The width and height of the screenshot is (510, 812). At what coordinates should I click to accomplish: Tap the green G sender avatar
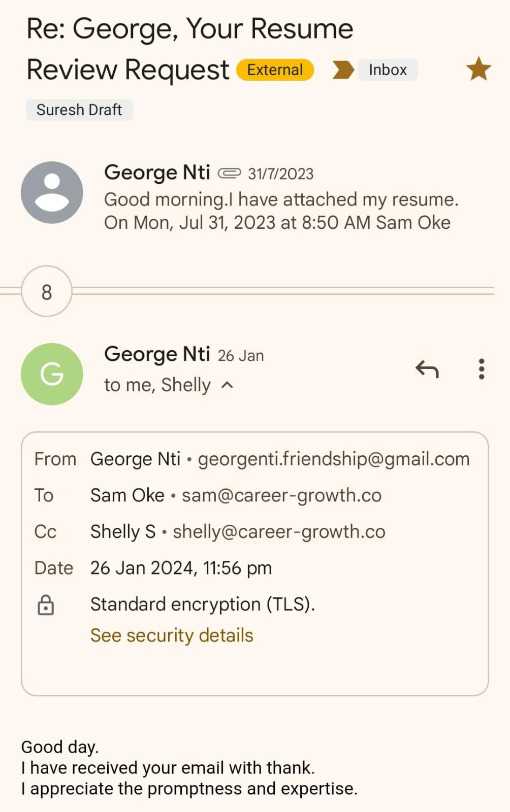point(52,374)
